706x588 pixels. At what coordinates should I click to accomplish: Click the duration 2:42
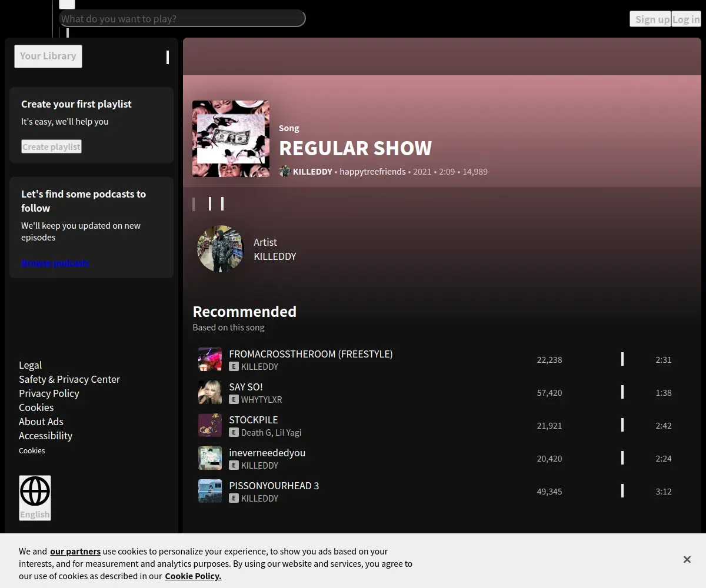[664, 426]
